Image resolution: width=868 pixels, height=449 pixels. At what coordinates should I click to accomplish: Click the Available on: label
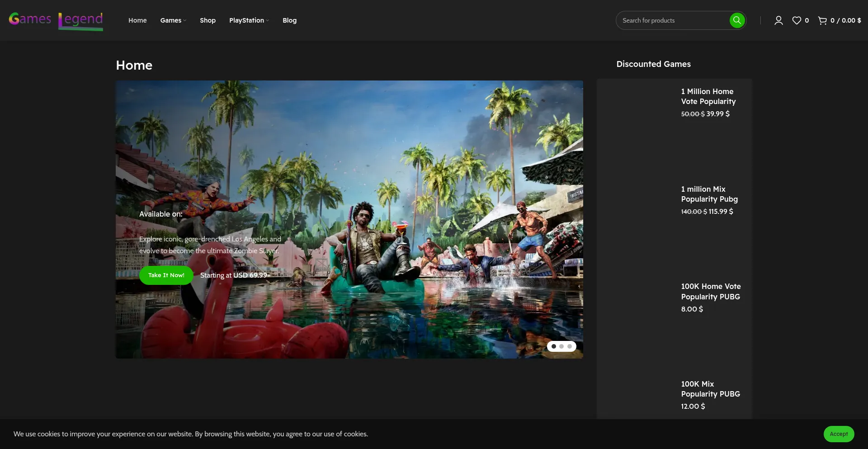point(161,214)
